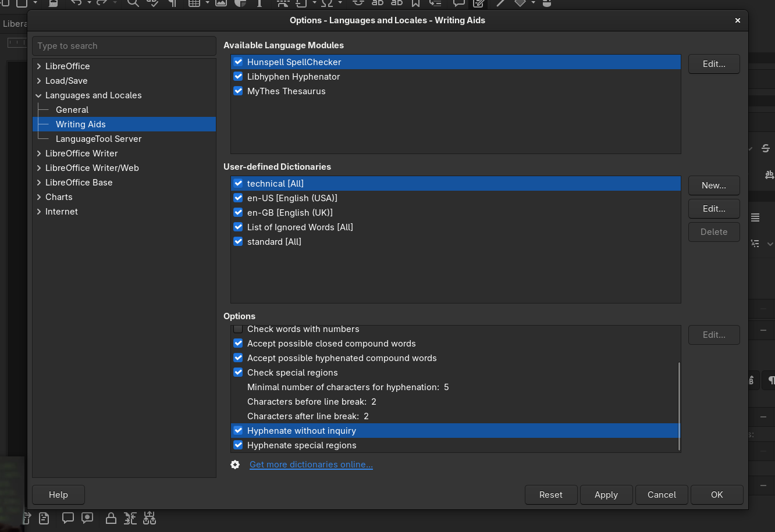Open the General page under Languages and Locales

(72, 110)
